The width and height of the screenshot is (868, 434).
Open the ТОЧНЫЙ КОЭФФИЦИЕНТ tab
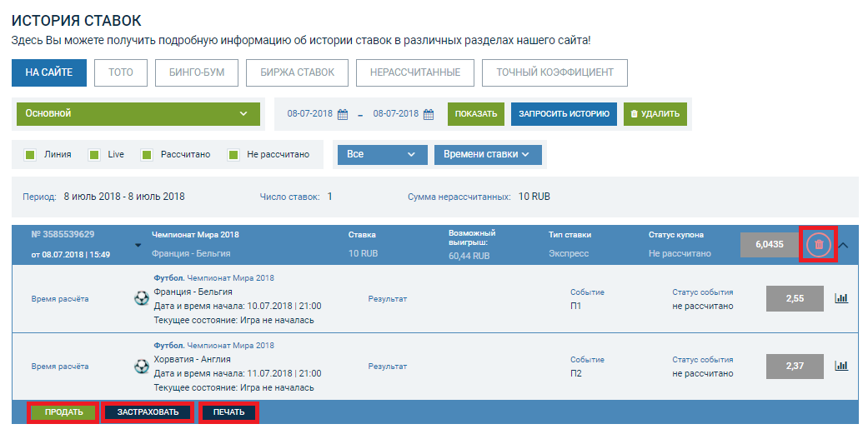click(554, 72)
